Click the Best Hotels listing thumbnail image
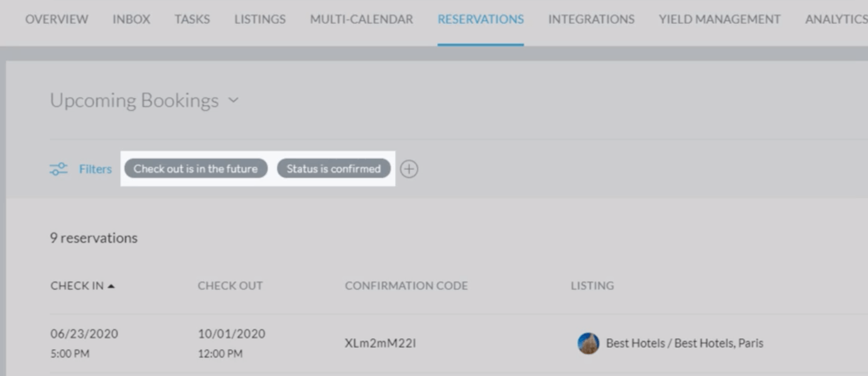Screen dimensions: 868x376 coord(588,343)
